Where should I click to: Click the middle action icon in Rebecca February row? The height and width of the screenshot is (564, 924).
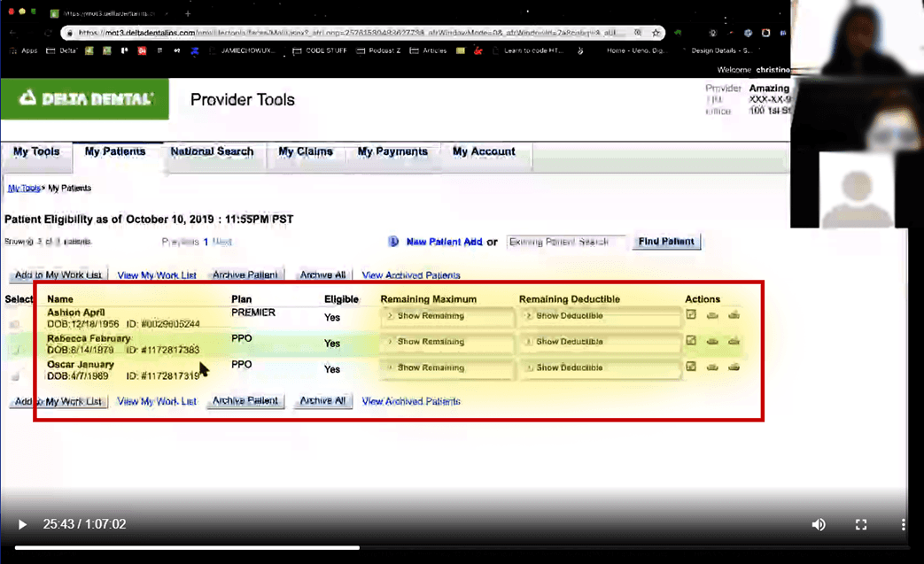(712, 342)
